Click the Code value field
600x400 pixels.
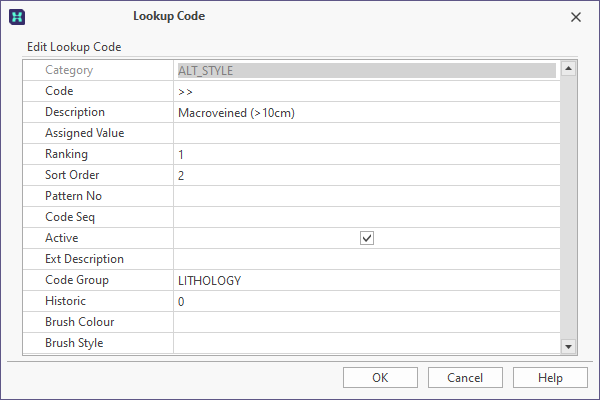point(366,91)
